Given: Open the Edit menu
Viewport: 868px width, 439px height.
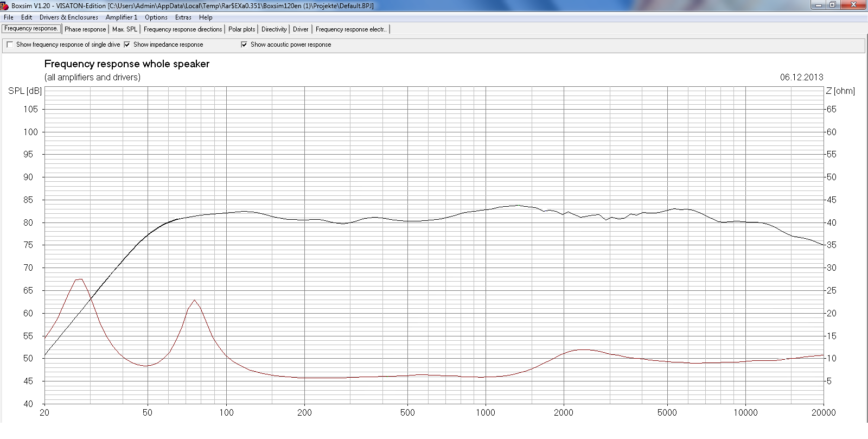Looking at the screenshot, I should (x=27, y=17).
